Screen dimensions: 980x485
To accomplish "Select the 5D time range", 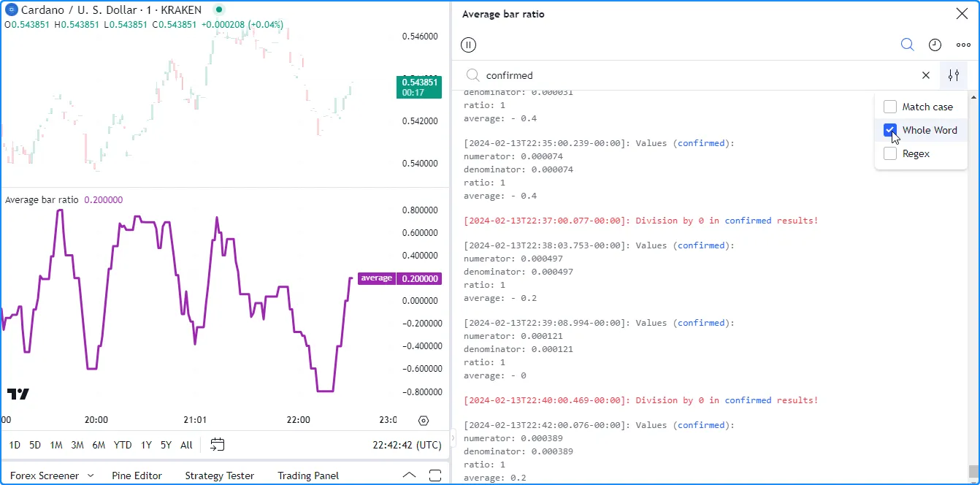I will 35,445.
